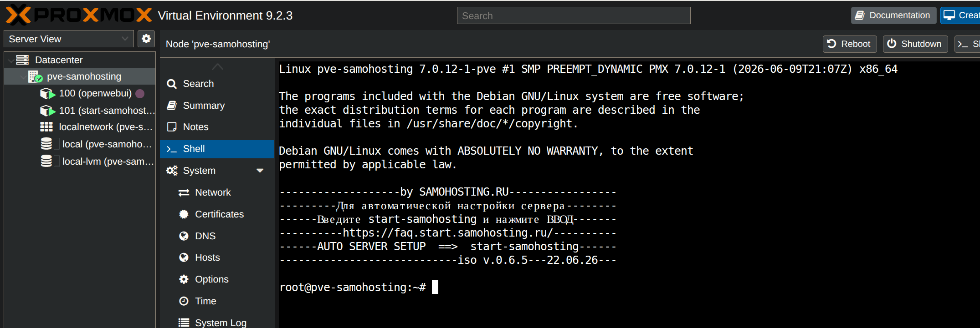Image resolution: width=980 pixels, height=328 pixels.
Task: Select the local-lvm storage database icon
Action: point(46,161)
